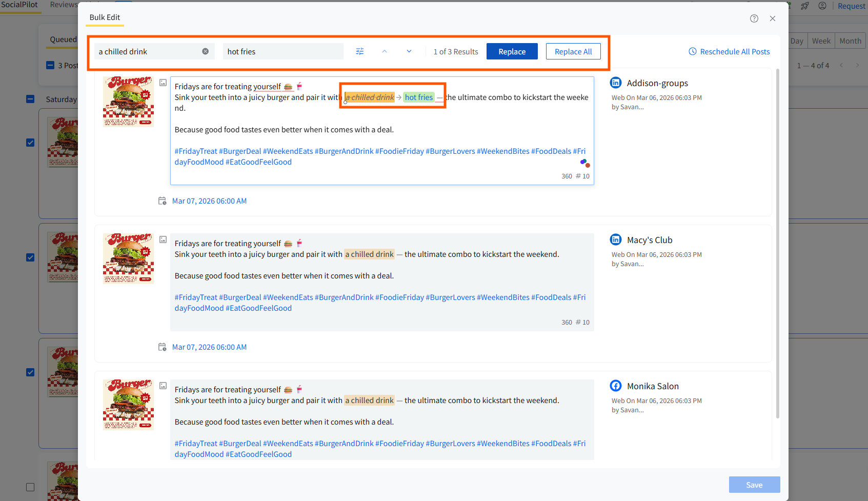The image size is (868, 501).
Task: Click the rocket icon in top bar
Action: [805, 6]
